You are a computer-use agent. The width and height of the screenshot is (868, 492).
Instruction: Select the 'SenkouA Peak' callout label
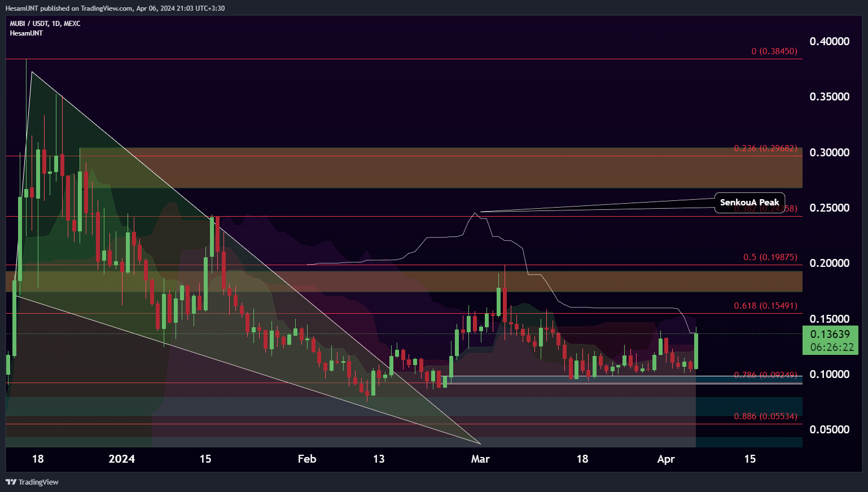click(749, 203)
